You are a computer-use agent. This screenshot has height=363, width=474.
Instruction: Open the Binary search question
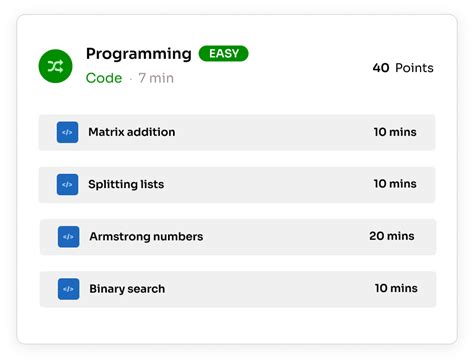127,289
